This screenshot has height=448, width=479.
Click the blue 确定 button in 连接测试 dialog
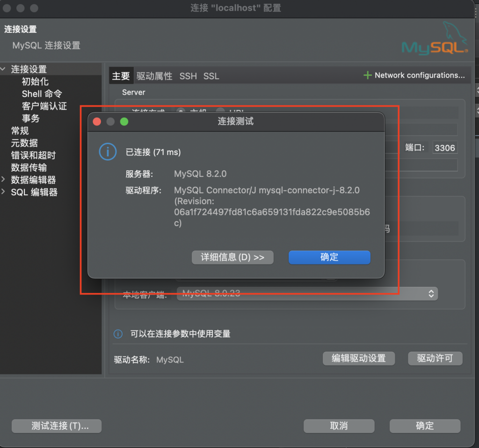(x=329, y=257)
